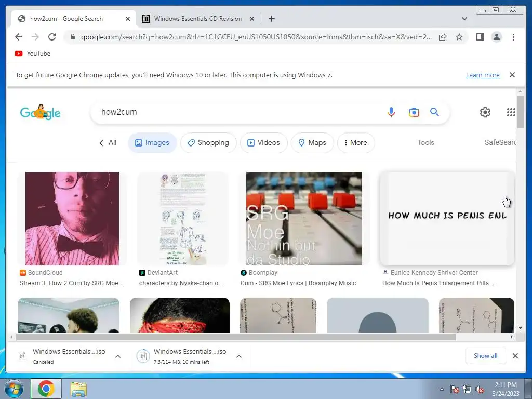This screenshot has height=399, width=532.
Task: Click the horizontal scroll right arrow
Action: (512, 337)
